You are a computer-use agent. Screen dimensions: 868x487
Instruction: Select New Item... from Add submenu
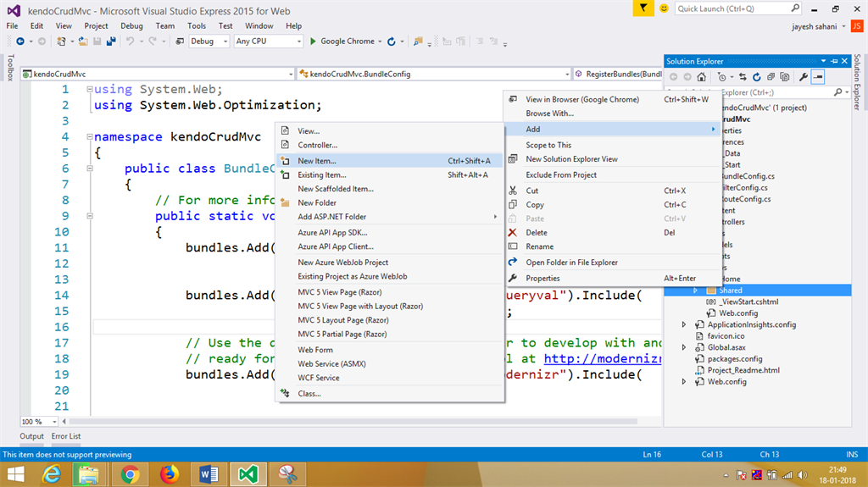[317, 161]
